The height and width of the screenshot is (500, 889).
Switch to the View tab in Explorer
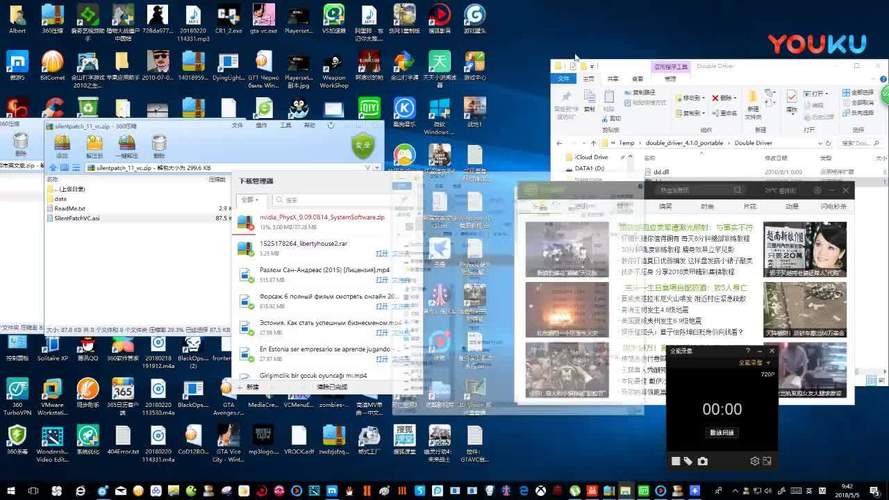[638, 79]
